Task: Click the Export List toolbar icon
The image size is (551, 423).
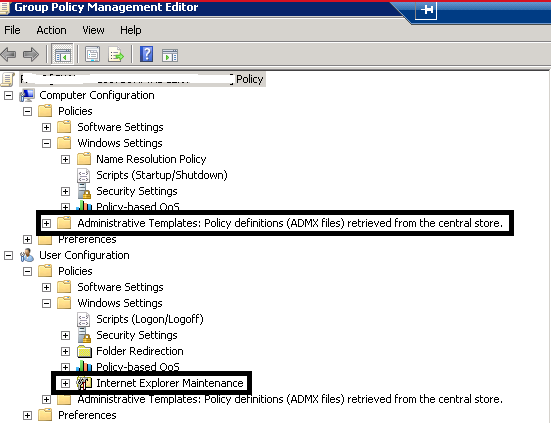Action: point(116,55)
